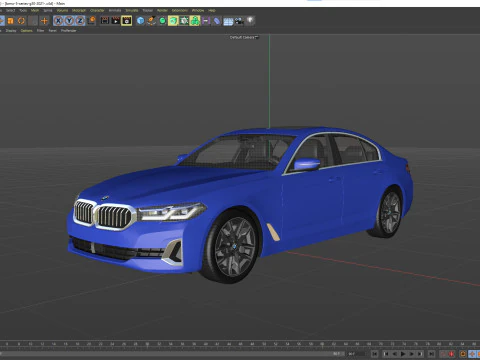The width and height of the screenshot is (480, 360).
Task: Step forward one frame
Action: coord(412,354)
